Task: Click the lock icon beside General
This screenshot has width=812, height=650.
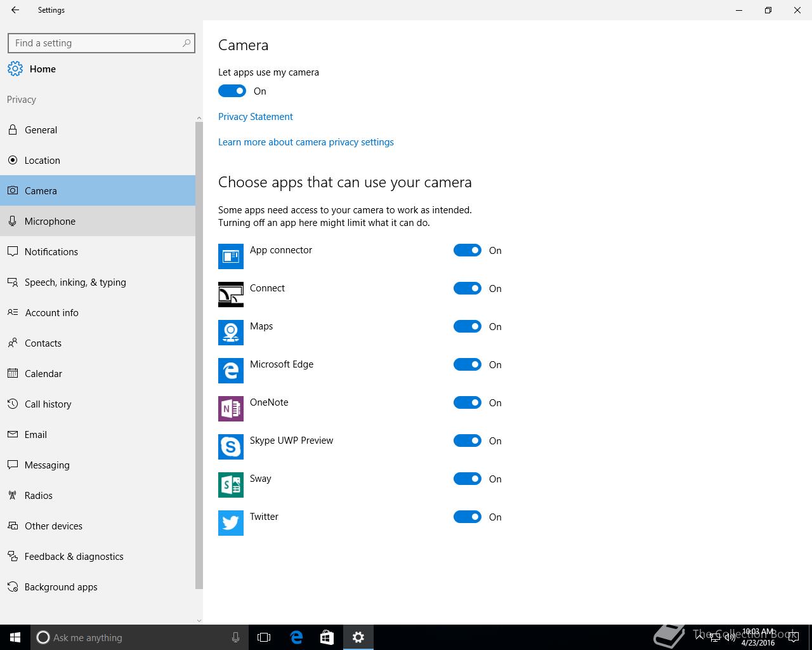Action: coord(13,129)
